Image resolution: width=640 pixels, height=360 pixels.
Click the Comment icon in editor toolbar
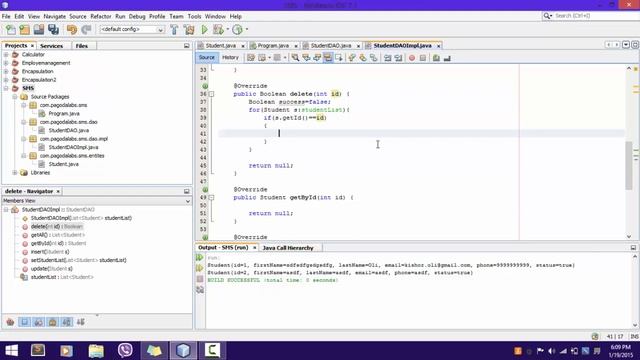436,58
